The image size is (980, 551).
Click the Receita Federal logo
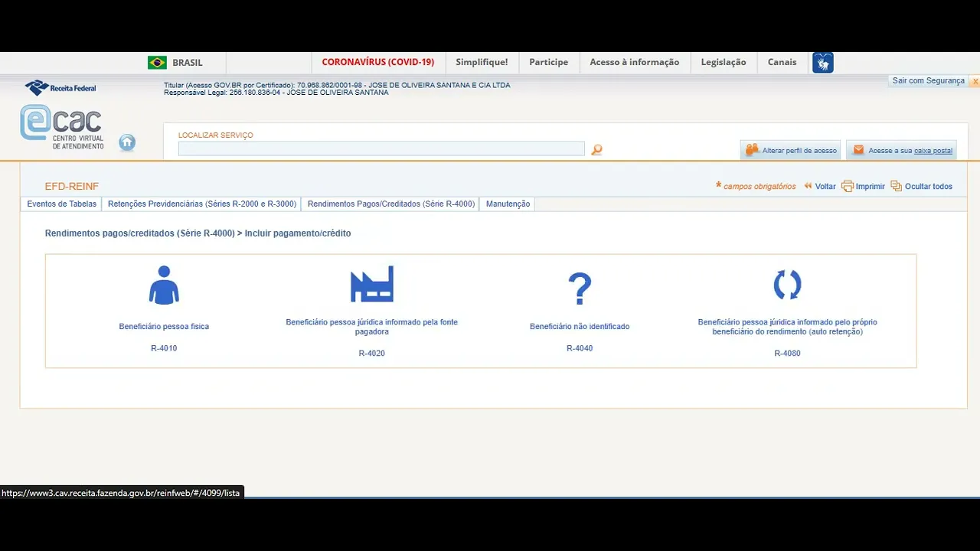click(x=60, y=88)
